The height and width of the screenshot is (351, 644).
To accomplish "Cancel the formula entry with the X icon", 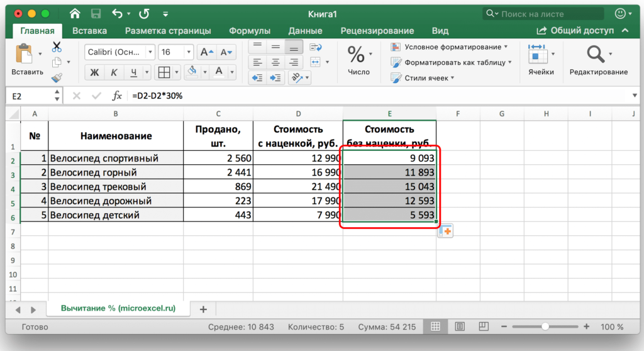I will coord(76,96).
